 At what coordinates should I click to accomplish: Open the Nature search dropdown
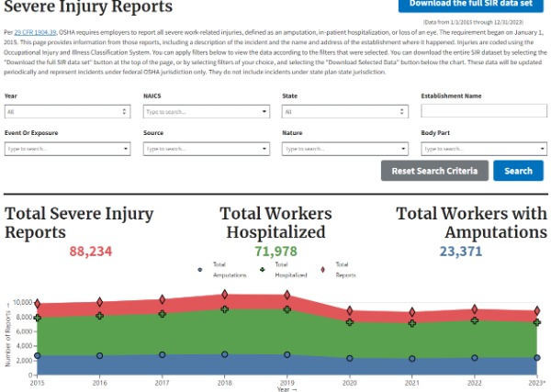[x=344, y=149]
